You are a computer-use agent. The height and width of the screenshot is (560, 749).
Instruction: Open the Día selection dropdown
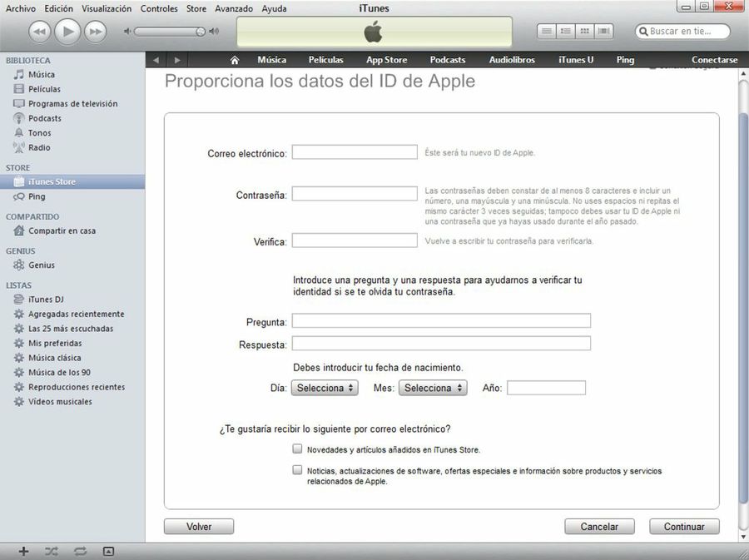[325, 387]
